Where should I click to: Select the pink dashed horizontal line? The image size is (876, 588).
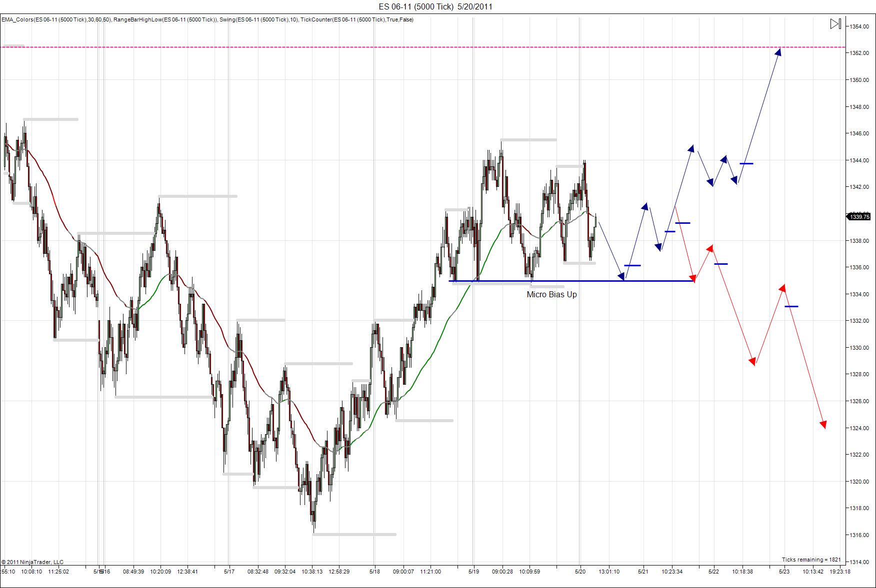423,47
